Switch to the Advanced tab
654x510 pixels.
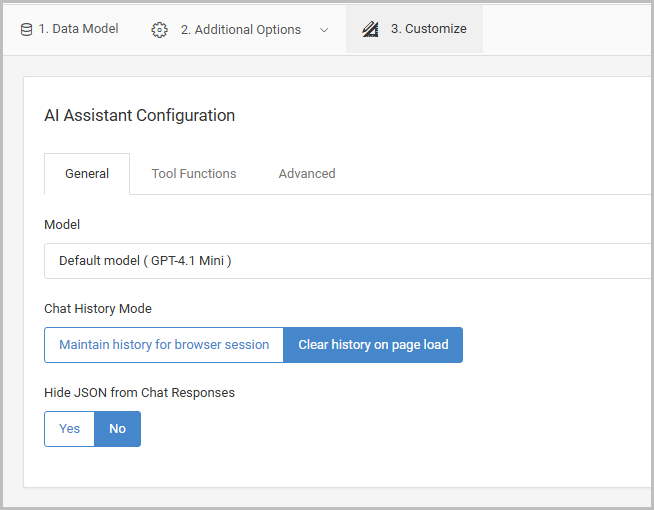[307, 174]
